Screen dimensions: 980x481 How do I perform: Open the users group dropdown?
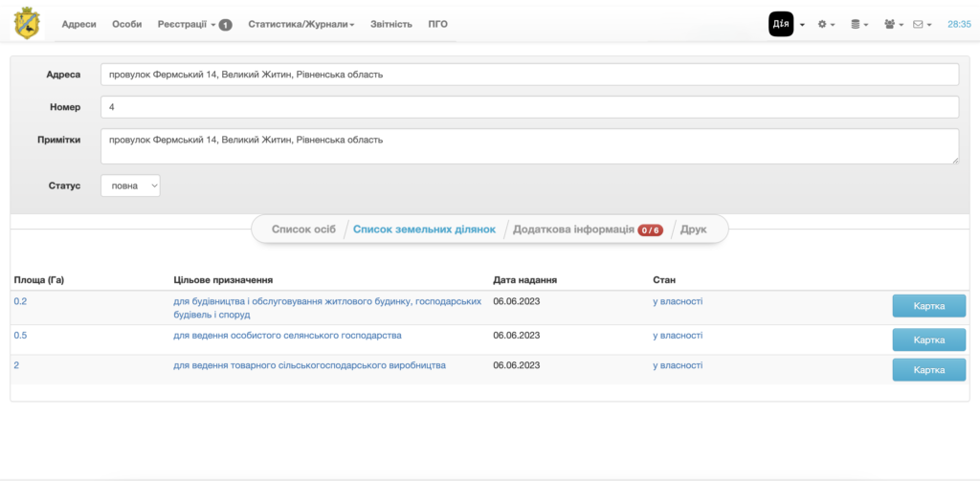pyautogui.click(x=895, y=24)
